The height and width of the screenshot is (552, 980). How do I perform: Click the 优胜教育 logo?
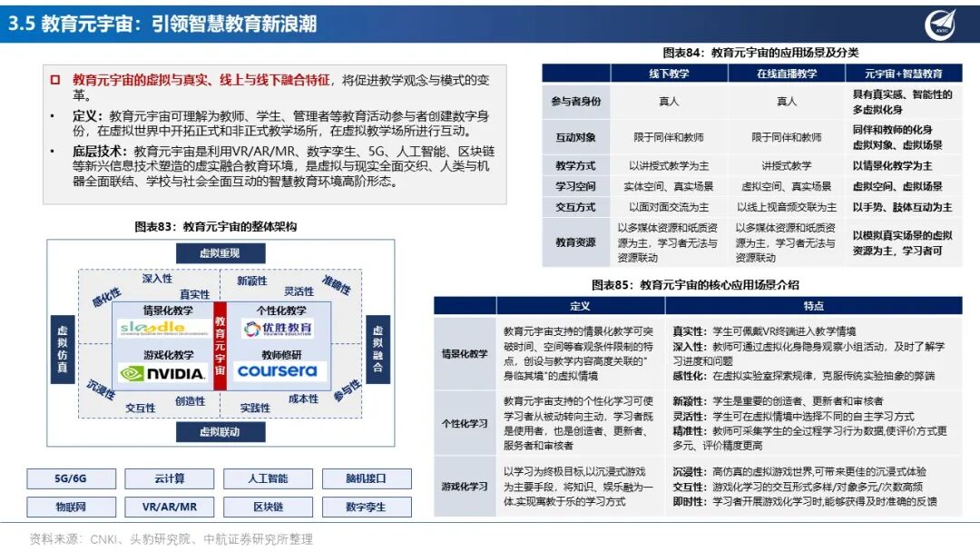coord(279,328)
